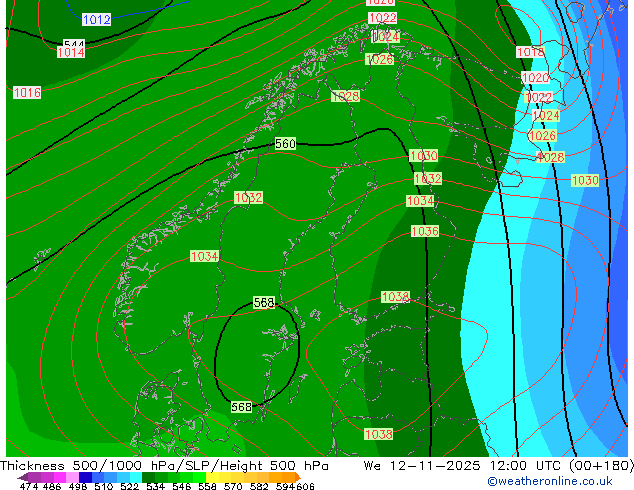Viewport: 634px width, 490px height.
Task: Click the black 560 height contour label
Action: click(285, 144)
